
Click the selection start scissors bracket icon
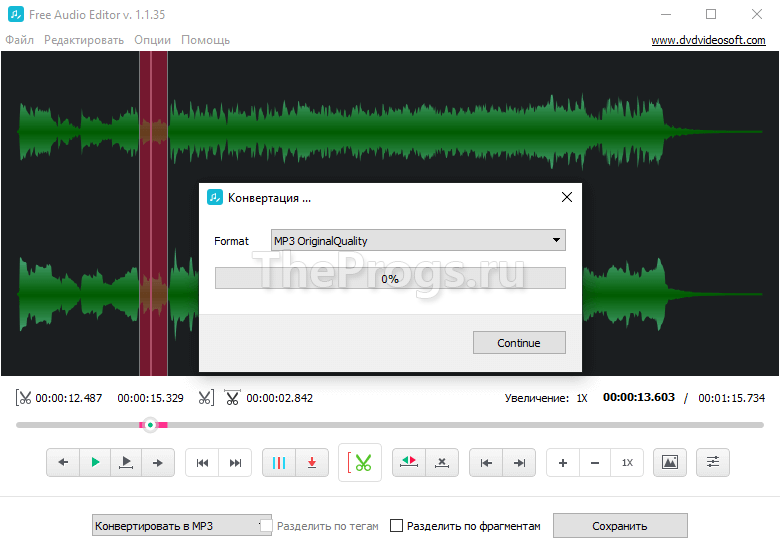tap(23, 398)
